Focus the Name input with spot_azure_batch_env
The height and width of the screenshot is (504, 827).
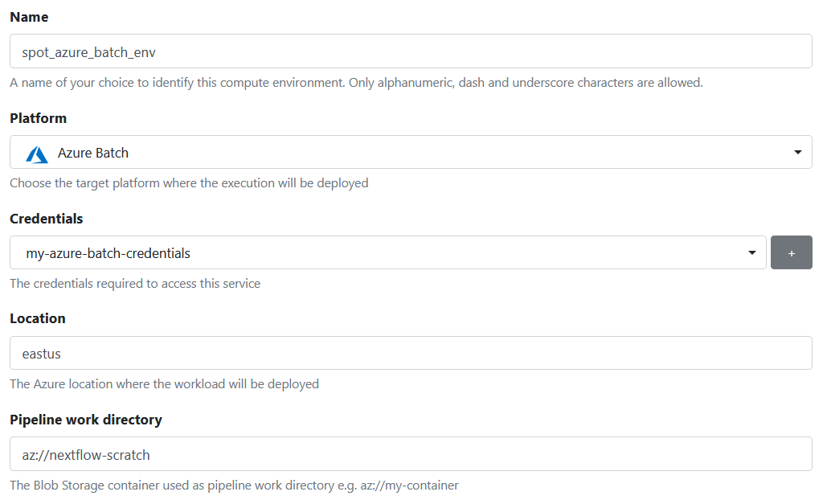411,51
